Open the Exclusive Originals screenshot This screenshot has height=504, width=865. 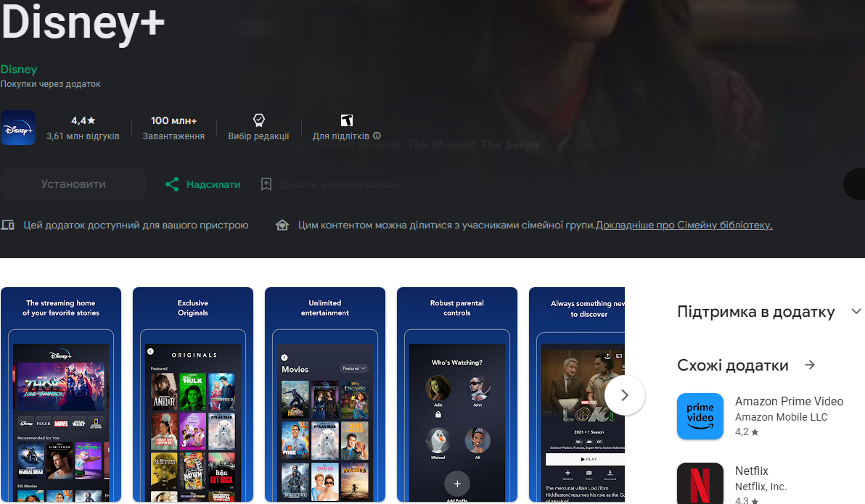pos(193,395)
